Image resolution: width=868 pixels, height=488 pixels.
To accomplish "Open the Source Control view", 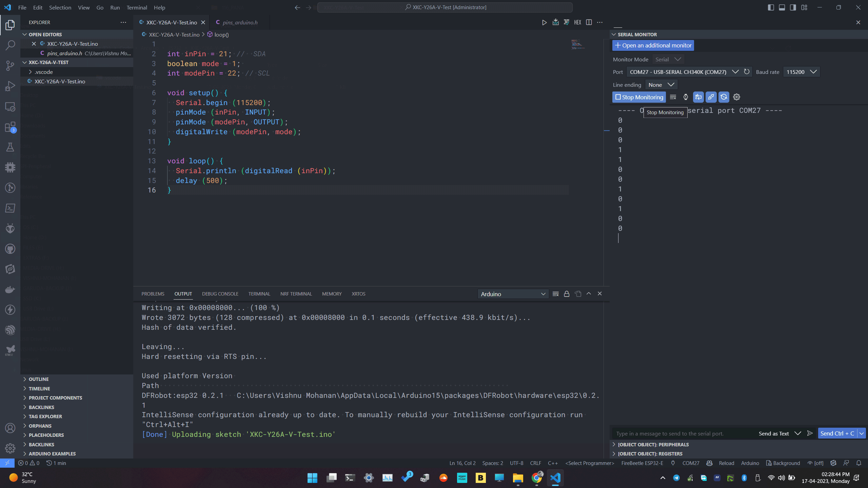I will (x=10, y=65).
